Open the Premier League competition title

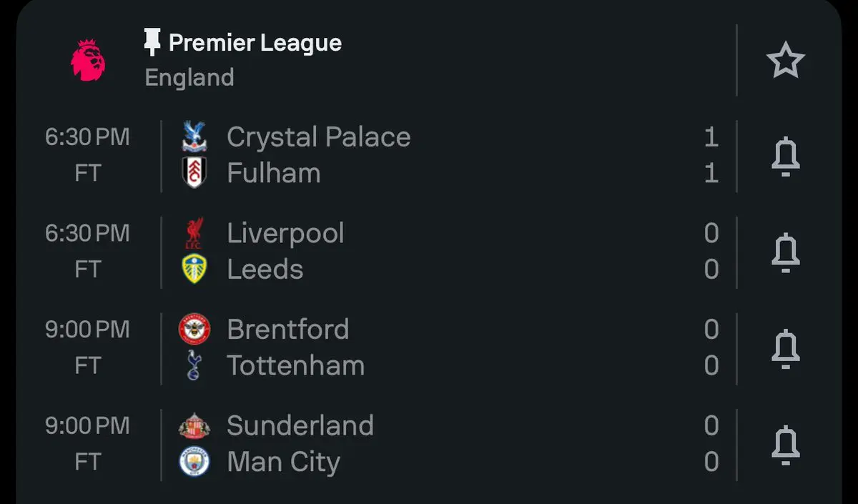click(255, 43)
